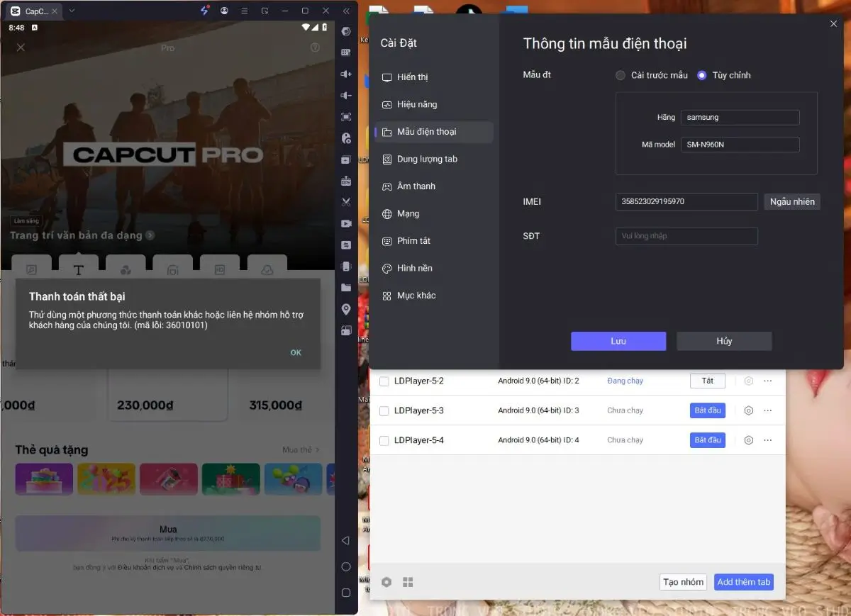Stop LDPlayer-5-2 with 'Tắt' button
The height and width of the screenshot is (616, 851).
pyautogui.click(x=708, y=381)
